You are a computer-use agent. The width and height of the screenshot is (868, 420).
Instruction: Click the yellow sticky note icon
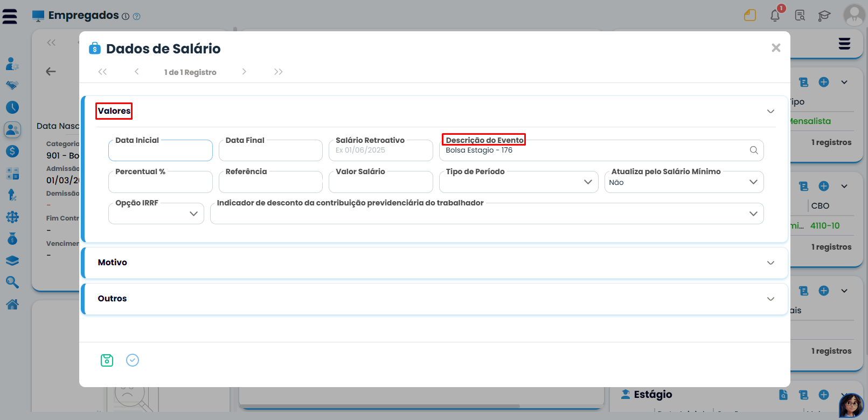tap(750, 16)
